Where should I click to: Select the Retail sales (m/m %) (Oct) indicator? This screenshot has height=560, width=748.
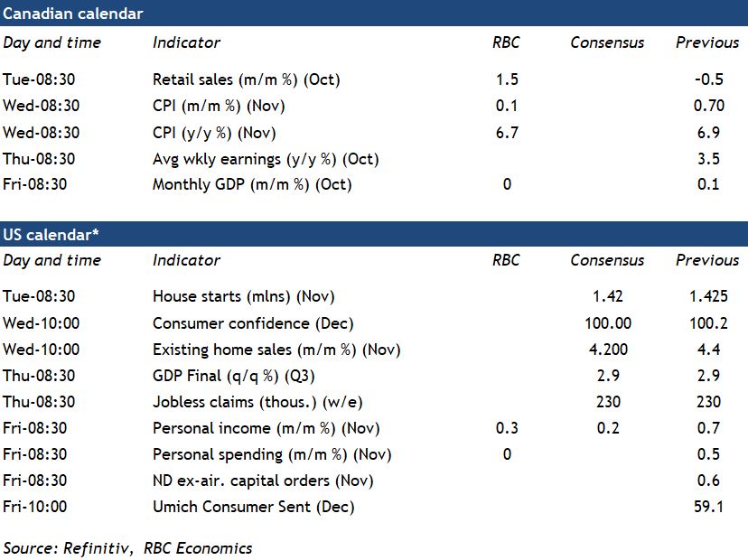pos(246,79)
